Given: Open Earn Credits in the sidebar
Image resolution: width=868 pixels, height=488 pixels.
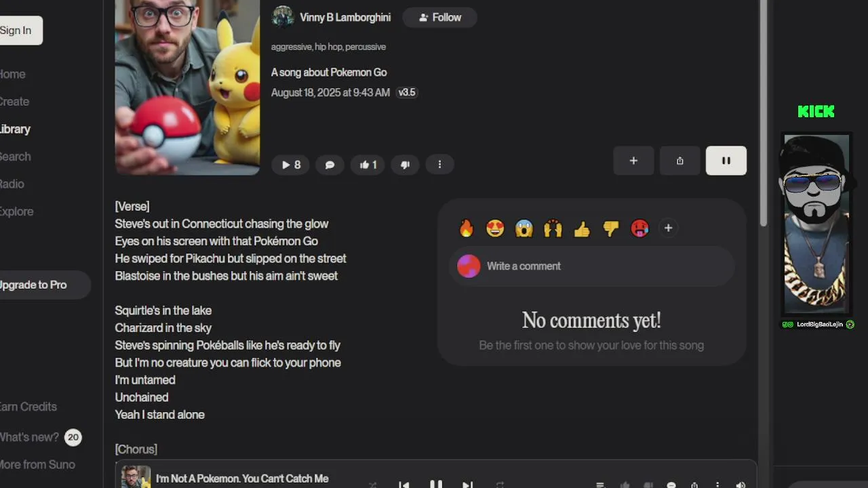Looking at the screenshot, I should pos(28,407).
